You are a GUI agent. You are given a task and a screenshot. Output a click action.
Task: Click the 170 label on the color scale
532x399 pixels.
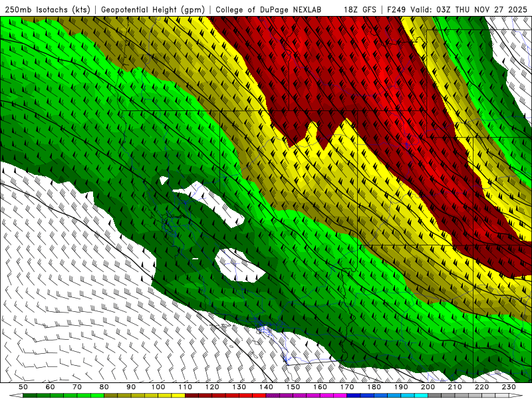pyautogui.click(x=347, y=387)
